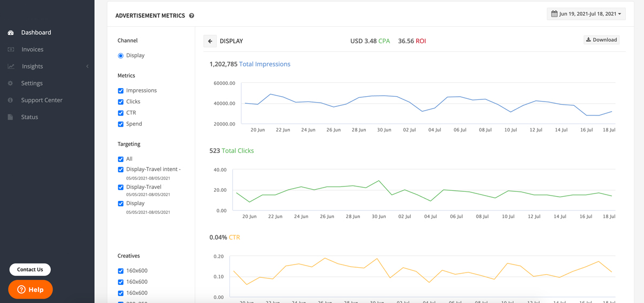Uncheck the Impressions metric checkbox
This screenshot has width=644, height=303.
pyautogui.click(x=121, y=91)
